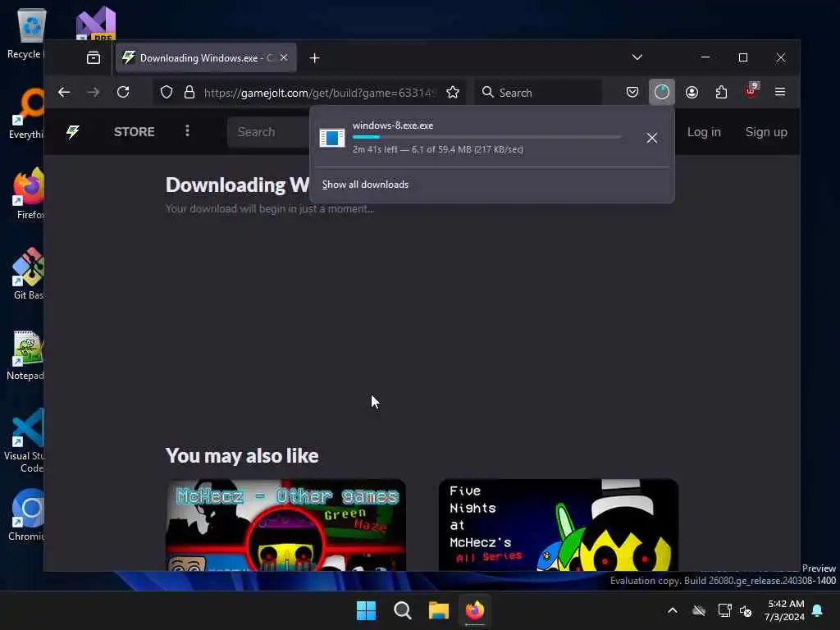Screen dimensions: 840x630
Task: Open tracking protection shield icon
Action: [x=167, y=92]
